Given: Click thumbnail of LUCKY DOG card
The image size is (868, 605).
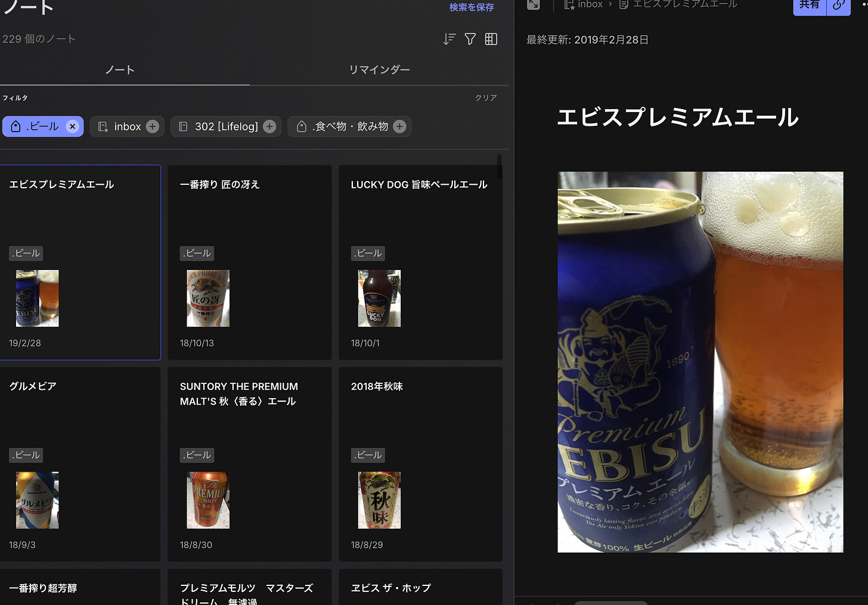Looking at the screenshot, I should pos(379,298).
